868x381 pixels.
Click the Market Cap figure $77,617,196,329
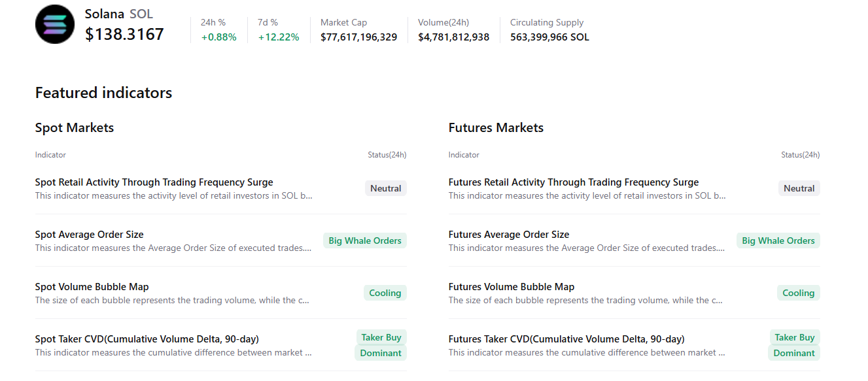pos(358,37)
